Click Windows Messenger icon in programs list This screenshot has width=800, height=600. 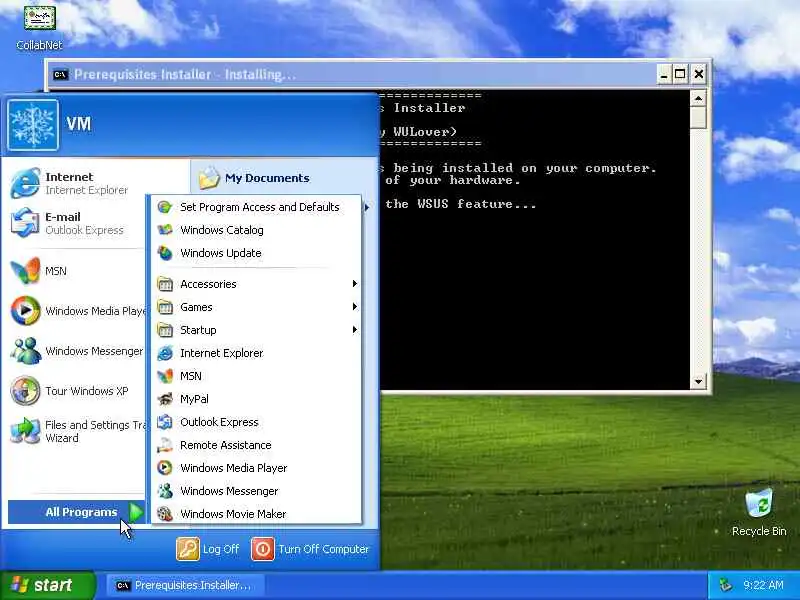[x=165, y=491]
